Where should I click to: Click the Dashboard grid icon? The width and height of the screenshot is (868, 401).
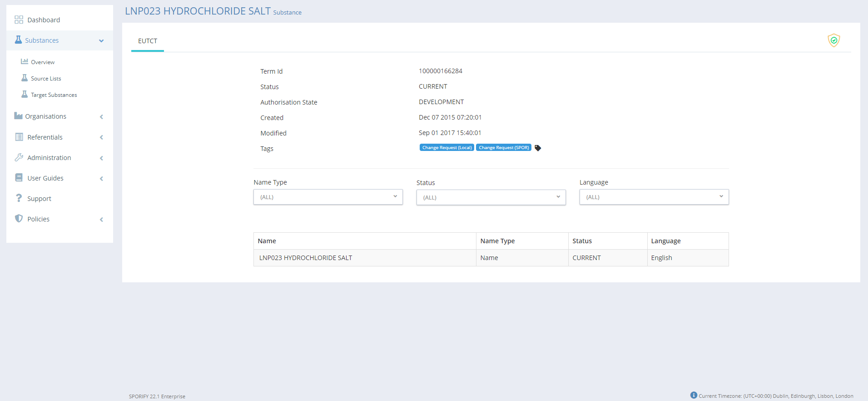click(x=19, y=20)
